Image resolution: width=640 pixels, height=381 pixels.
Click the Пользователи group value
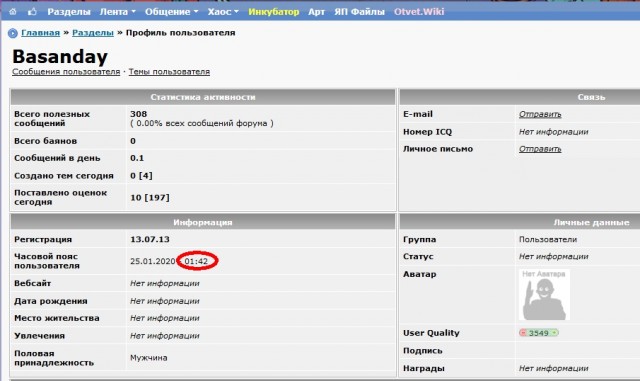coord(548,239)
